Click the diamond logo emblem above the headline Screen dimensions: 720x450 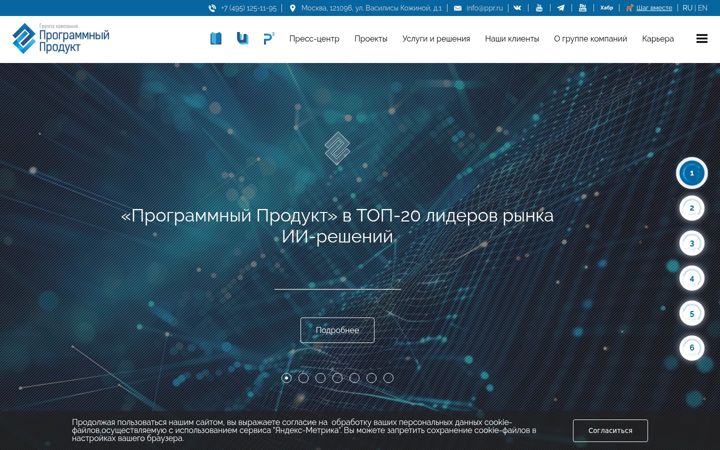pos(338,148)
